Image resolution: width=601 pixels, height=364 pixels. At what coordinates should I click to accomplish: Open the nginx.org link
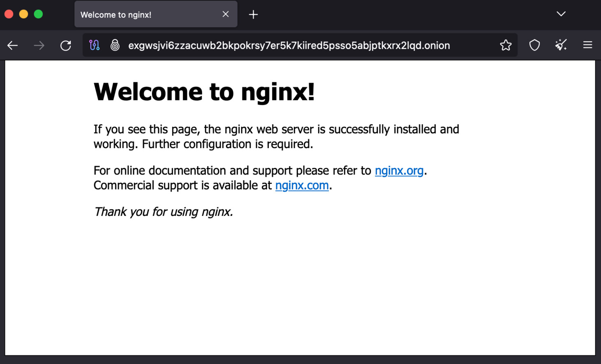point(399,170)
